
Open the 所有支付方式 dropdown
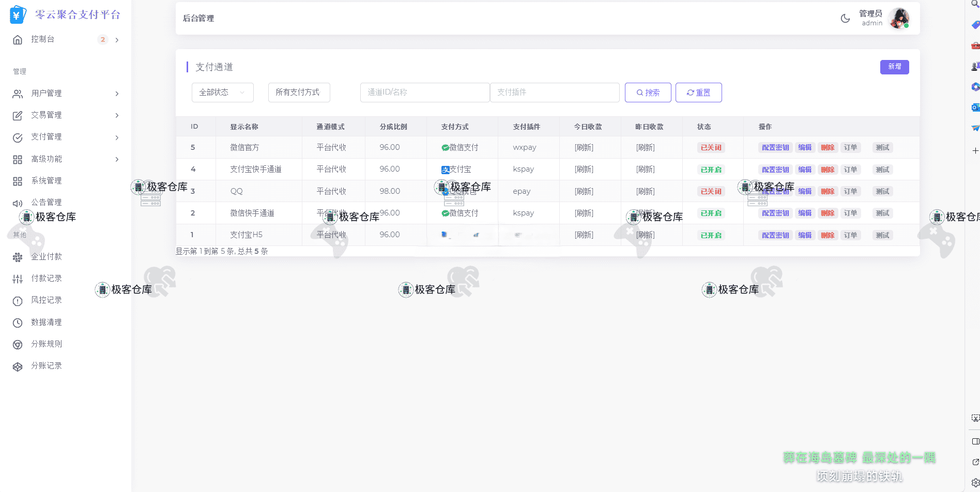(x=299, y=93)
